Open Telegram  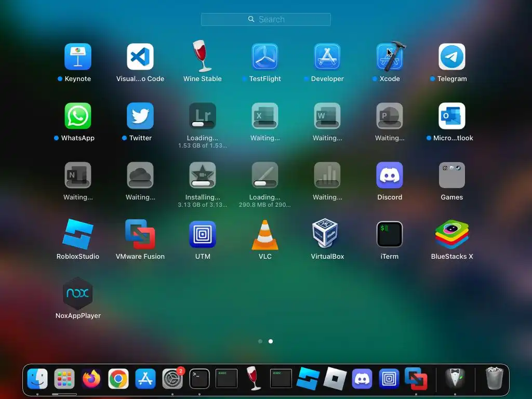coord(452,57)
